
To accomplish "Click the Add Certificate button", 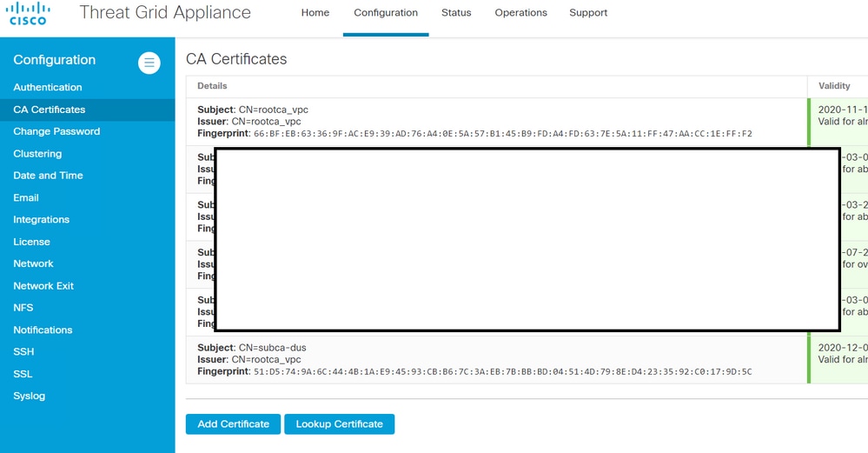I will [x=233, y=424].
